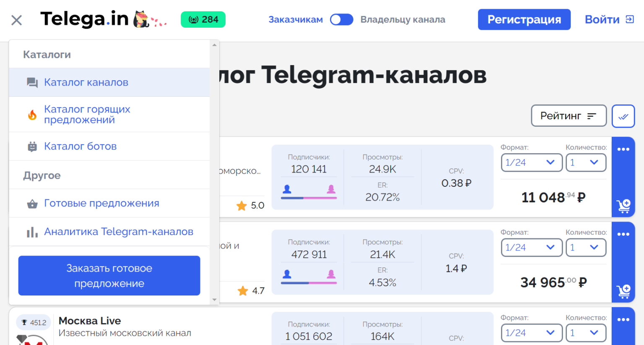
Task: Open the analytics bar-chart icon in sidebar
Action: pyautogui.click(x=32, y=232)
